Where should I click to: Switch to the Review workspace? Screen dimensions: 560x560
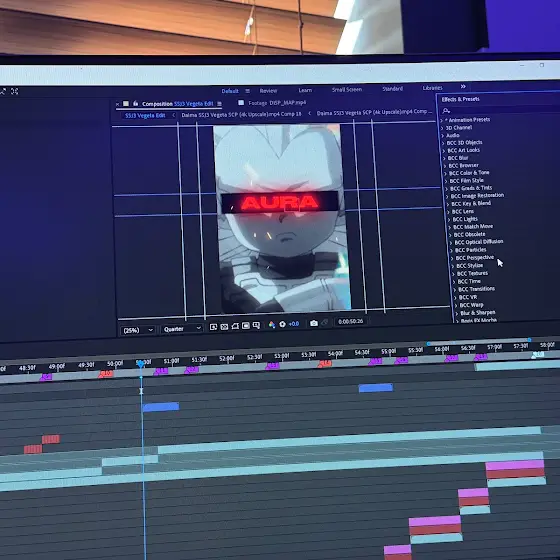268,91
